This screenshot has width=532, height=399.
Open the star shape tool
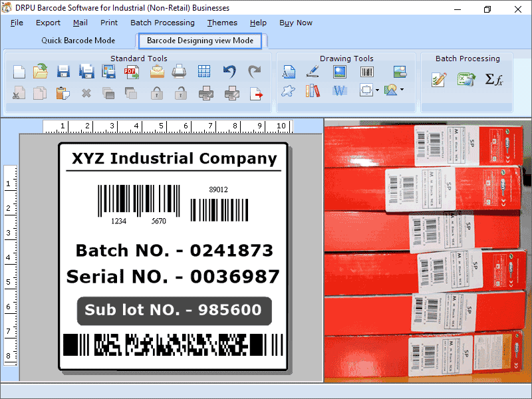pos(287,90)
